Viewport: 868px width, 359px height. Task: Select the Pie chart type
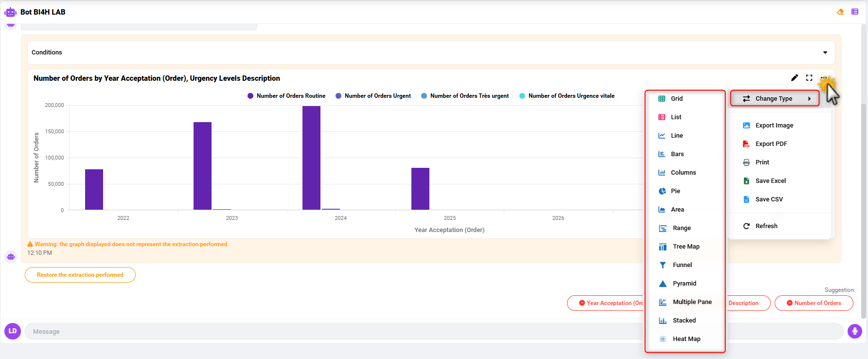pos(675,191)
